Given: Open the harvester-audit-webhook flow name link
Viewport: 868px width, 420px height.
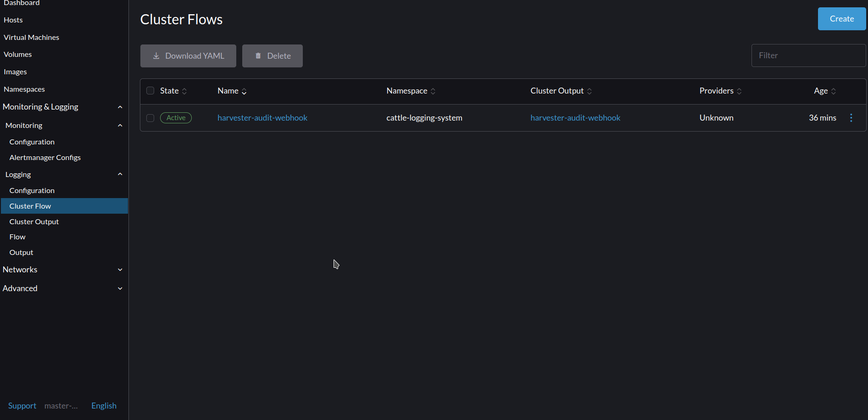Looking at the screenshot, I should [262, 118].
